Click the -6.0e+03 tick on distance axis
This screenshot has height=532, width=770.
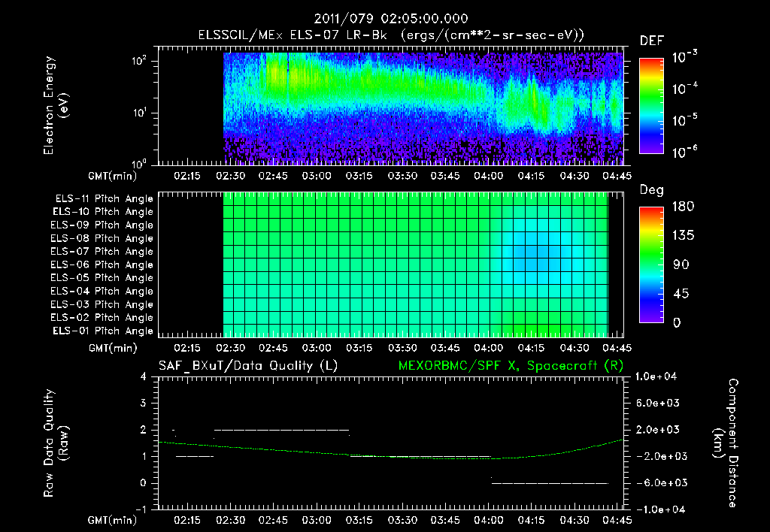point(661,483)
